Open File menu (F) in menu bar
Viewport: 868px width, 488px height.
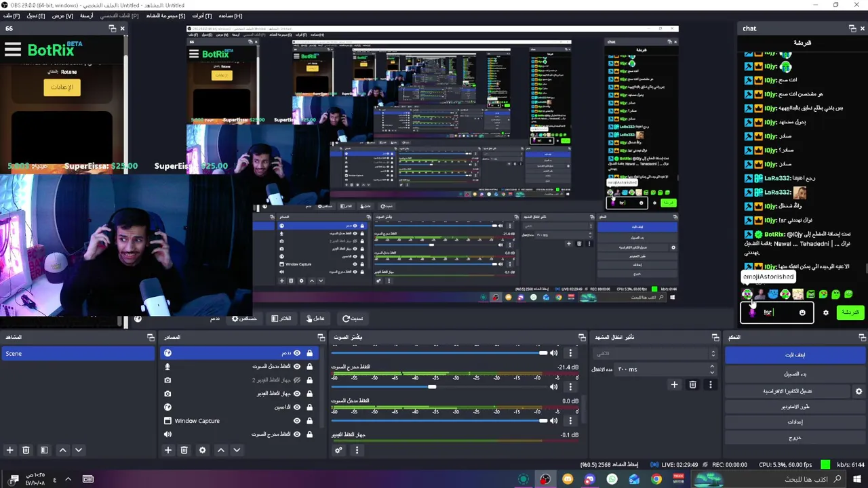12,16
